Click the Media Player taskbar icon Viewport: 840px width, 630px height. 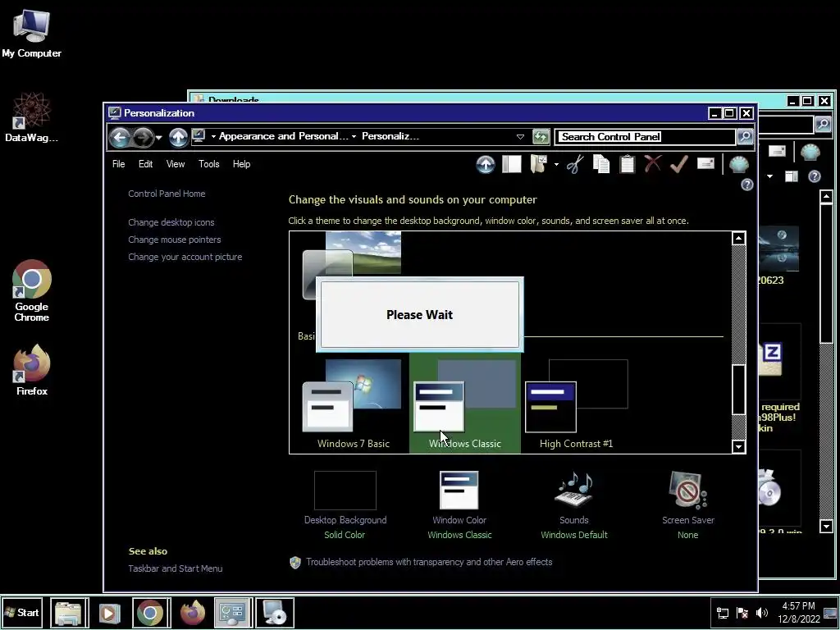click(109, 613)
